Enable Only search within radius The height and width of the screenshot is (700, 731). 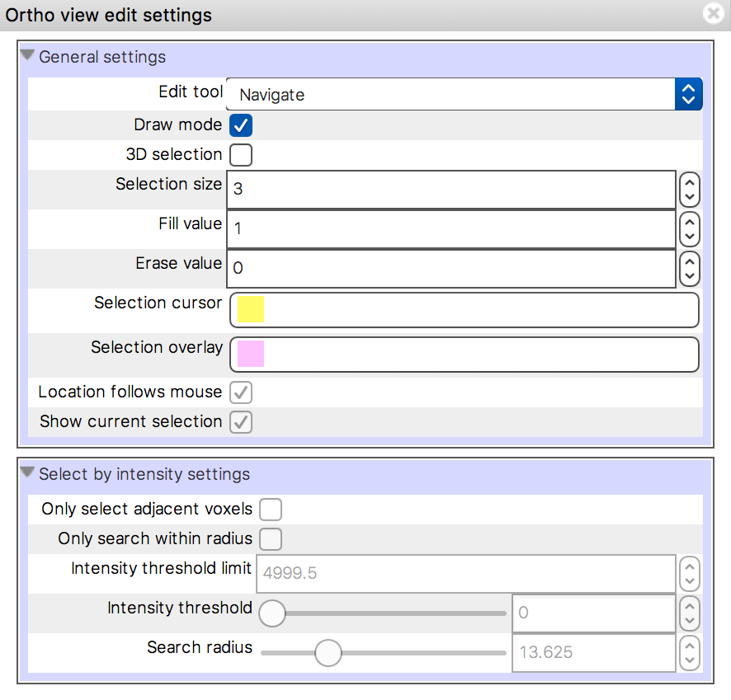(x=271, y=539)
